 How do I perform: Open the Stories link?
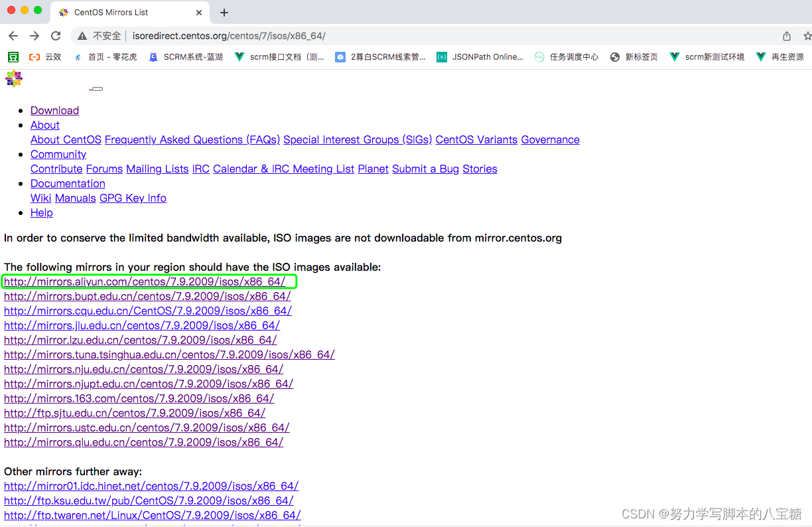480,169
